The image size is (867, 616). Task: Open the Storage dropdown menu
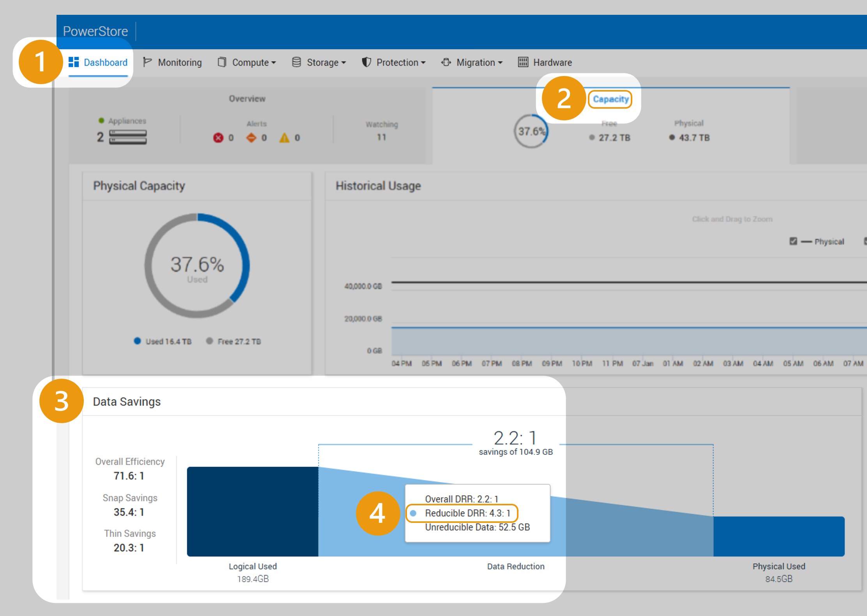319,62
